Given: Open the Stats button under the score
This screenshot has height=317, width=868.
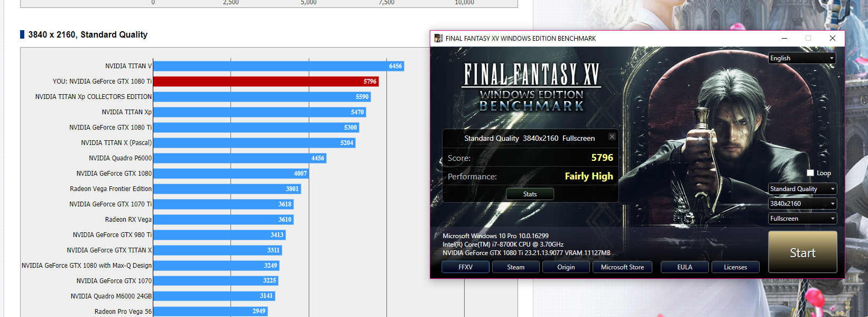Looking at the screenshot, I should coord(530,194).
